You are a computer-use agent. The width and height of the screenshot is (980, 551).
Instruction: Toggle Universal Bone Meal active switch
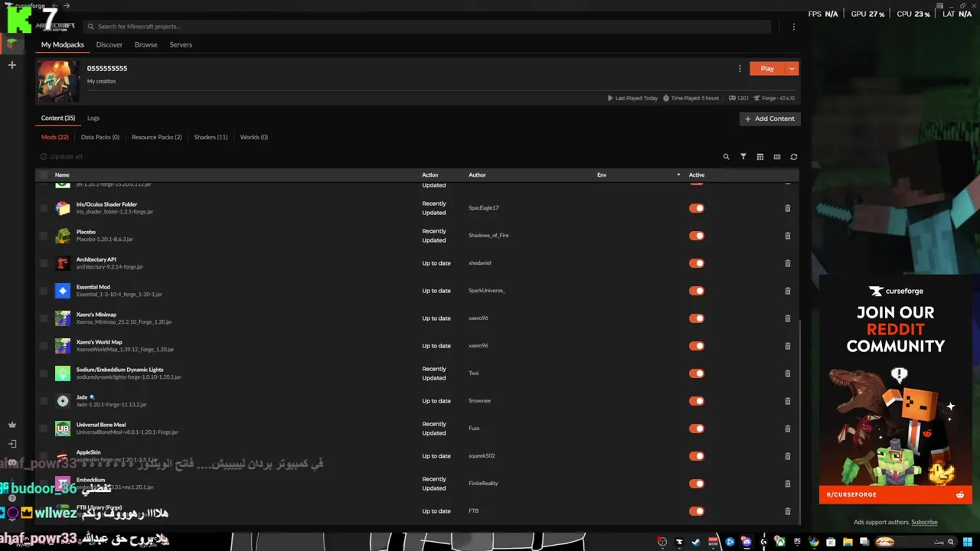click(x=696, y=429)
